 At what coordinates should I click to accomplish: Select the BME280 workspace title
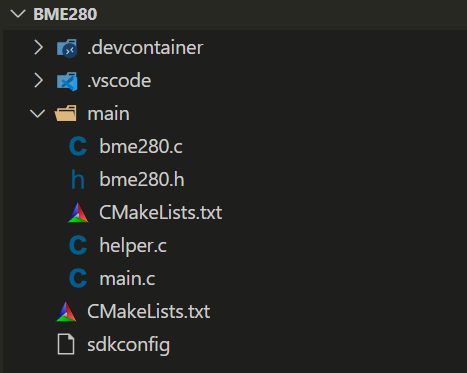pos(65,14)
